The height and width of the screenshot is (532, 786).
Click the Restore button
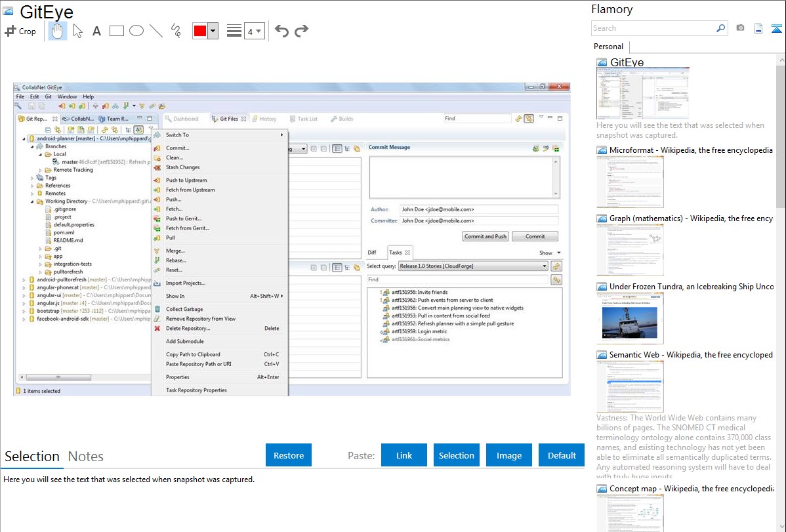289,455
